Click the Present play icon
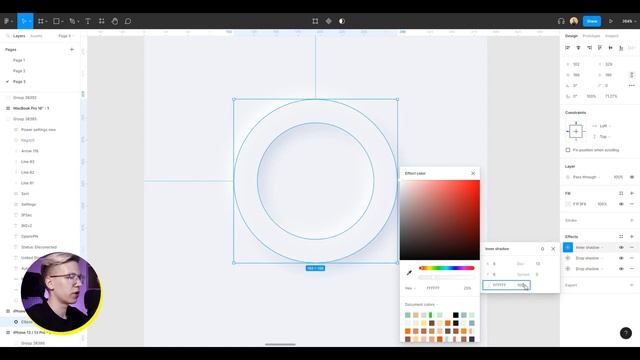This screenshot has height=360, width=640. click(611, 21)
